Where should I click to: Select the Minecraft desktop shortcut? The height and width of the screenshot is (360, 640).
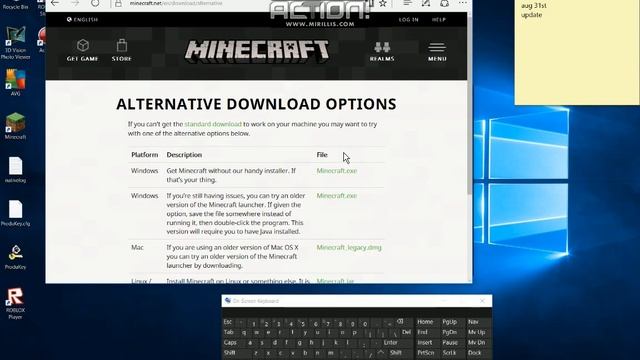coord(16,126)
